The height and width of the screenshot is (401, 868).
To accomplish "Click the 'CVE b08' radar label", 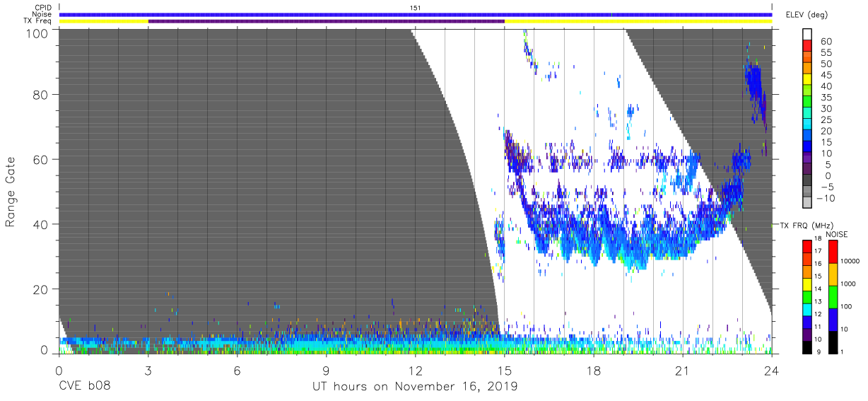I will [x=85, y=387].
